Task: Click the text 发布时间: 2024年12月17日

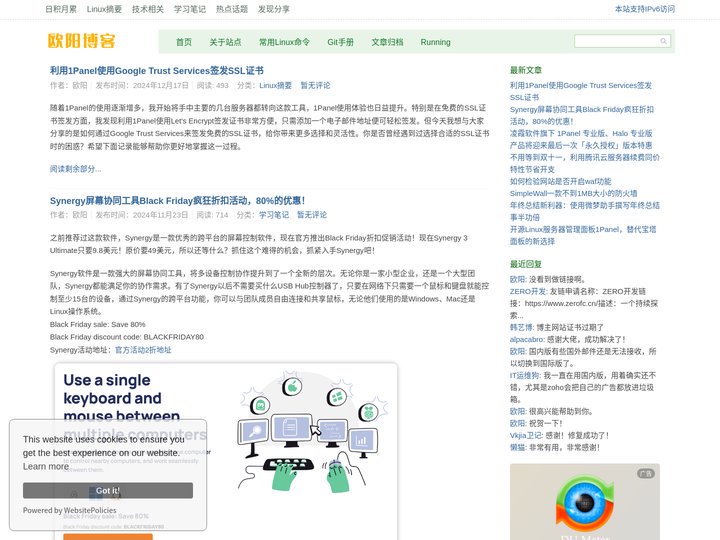Action: coord(142,85)
